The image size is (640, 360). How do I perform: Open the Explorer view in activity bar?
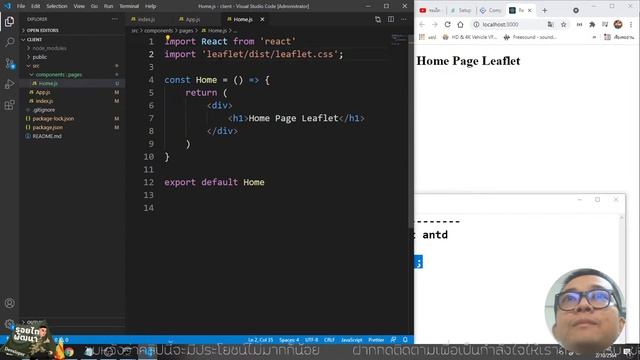[9, 21]
